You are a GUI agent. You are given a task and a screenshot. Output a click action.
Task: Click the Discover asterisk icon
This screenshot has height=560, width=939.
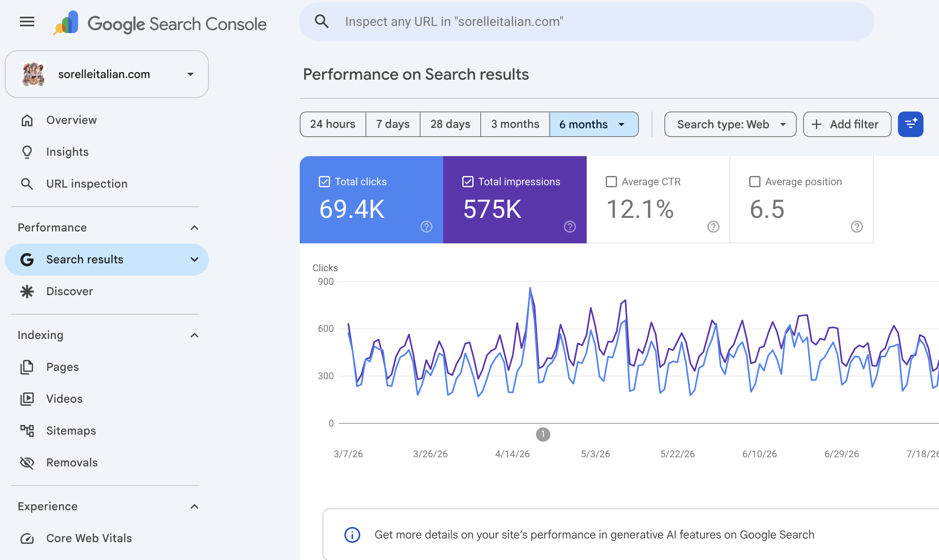[x=27, y=291]
